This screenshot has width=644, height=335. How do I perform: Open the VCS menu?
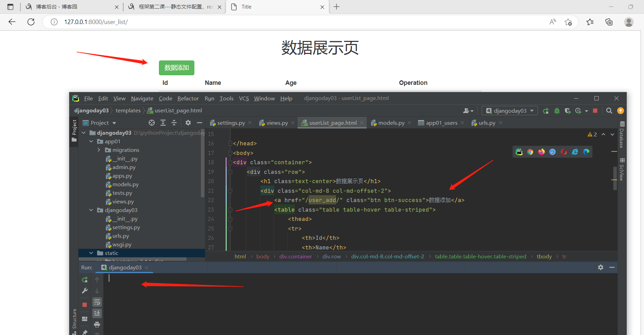(x=244, y=99)
